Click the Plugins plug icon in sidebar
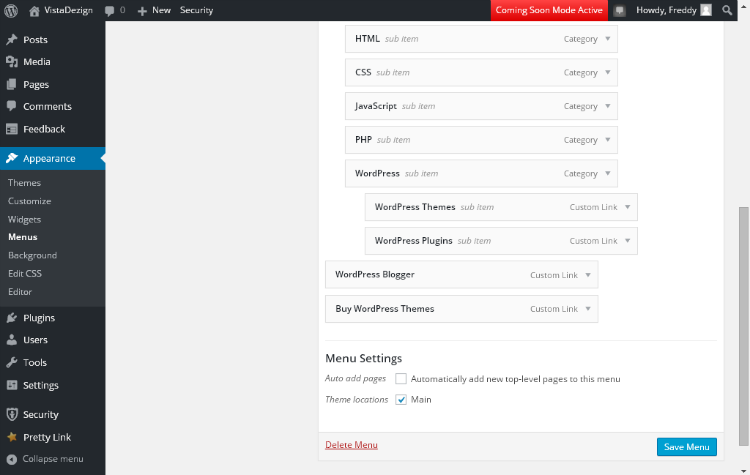This screenshot has height=475, width=750. coord(12,318)
